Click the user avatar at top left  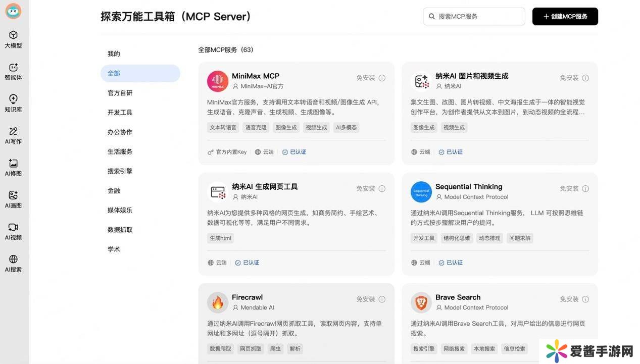(13, 11)
